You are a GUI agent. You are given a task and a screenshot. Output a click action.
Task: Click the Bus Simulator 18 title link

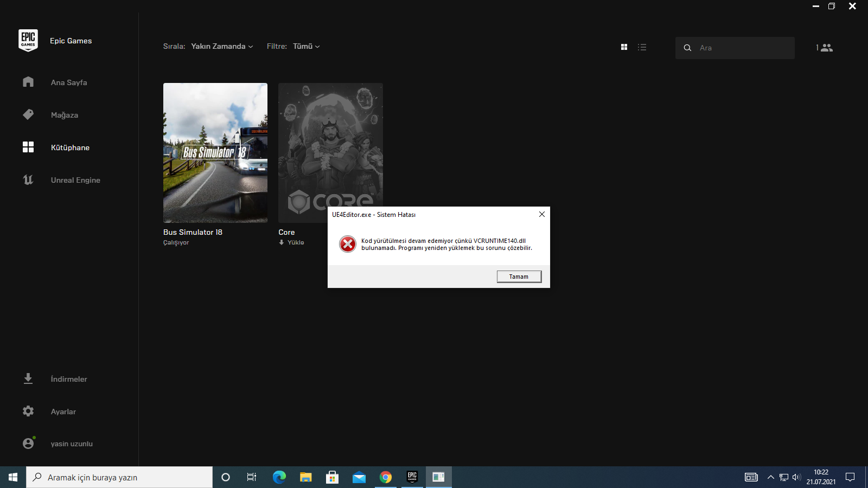193,232
